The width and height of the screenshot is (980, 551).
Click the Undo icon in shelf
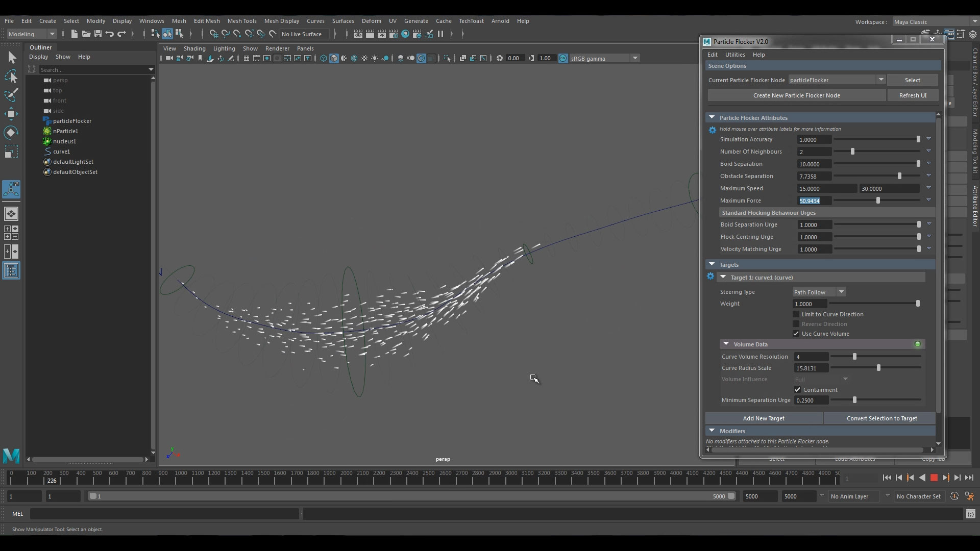click(x=109, y=34)
